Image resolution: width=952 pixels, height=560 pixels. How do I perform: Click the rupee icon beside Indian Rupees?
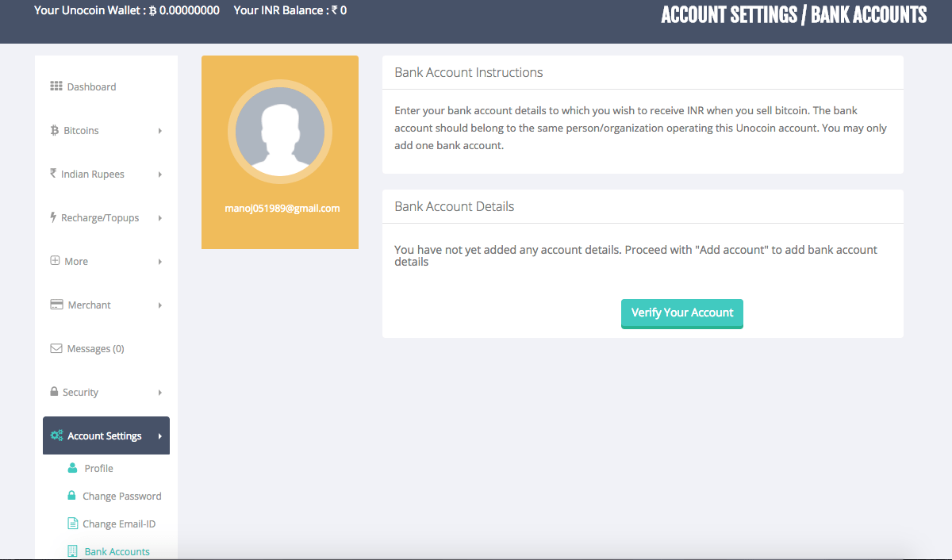click(53, 174)
